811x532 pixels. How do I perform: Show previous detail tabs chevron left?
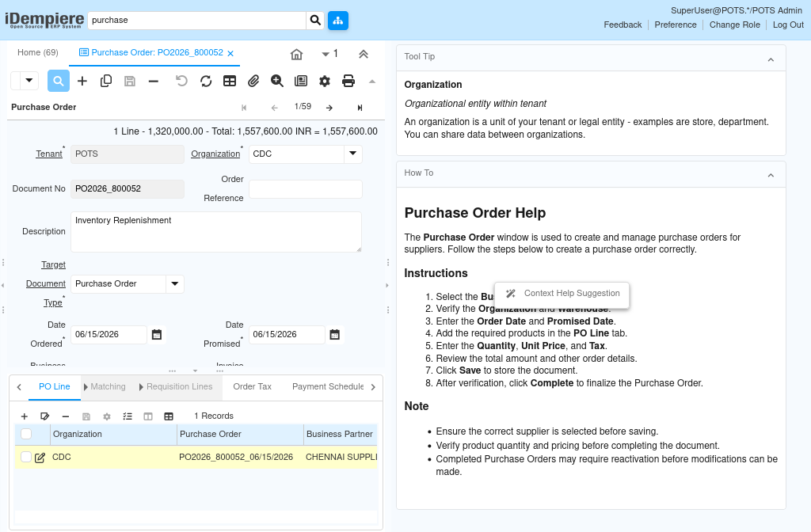coord(19,386)
